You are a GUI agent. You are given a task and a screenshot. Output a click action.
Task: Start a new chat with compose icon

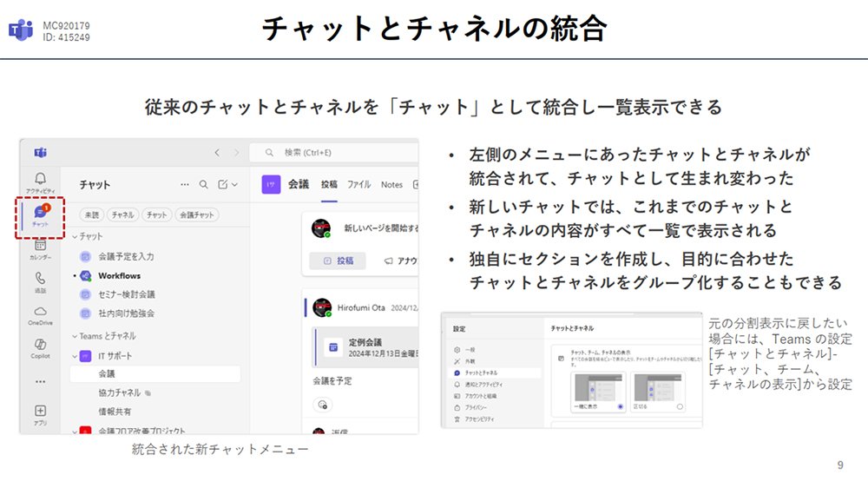pos(222,184)
